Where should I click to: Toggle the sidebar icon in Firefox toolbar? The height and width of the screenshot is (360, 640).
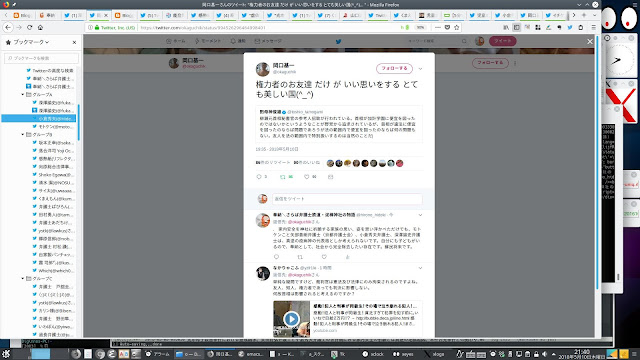(517, 27)
